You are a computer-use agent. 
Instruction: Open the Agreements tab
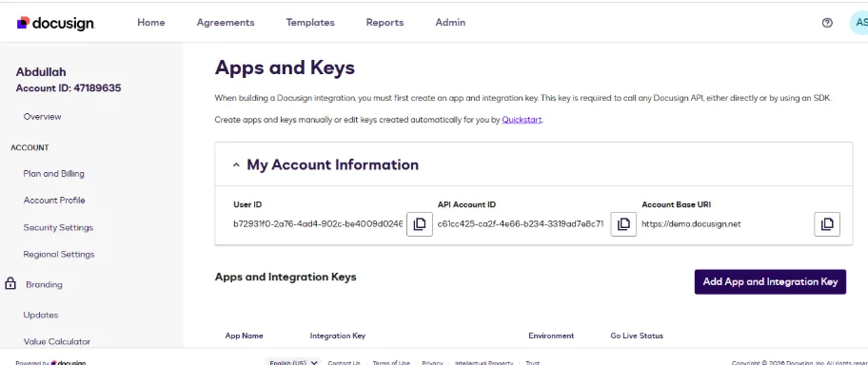point(226,23)
